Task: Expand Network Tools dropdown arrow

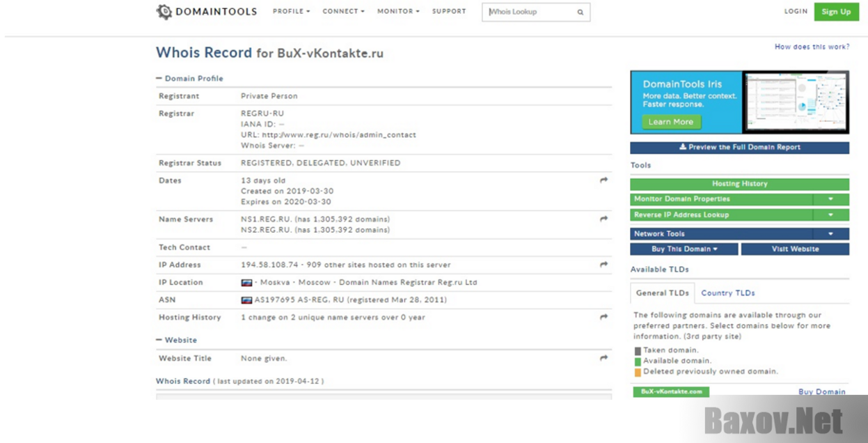Action: tap(830, 234)
